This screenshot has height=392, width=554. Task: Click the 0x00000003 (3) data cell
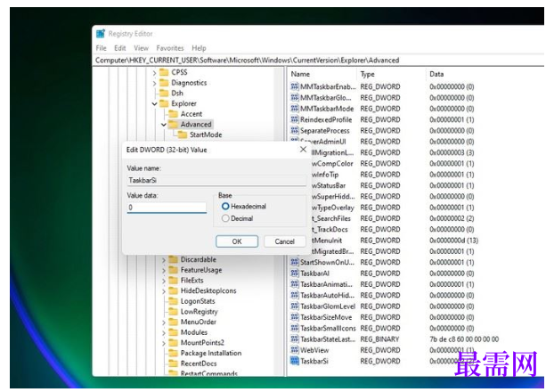tap(452, 152)
